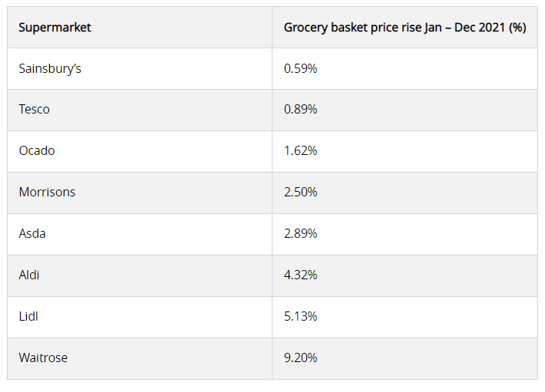
Task: Select the 4.32% value for Aldi
Action: pyautogui.click(x=300, y=275)
